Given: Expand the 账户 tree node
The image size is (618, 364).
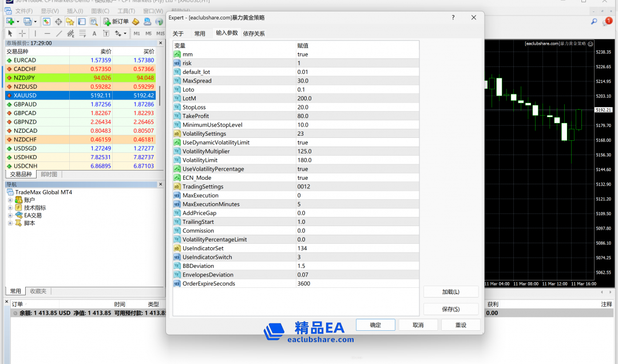Looking at the screenshot, I should pyautogui.click(x=10, y=200).
